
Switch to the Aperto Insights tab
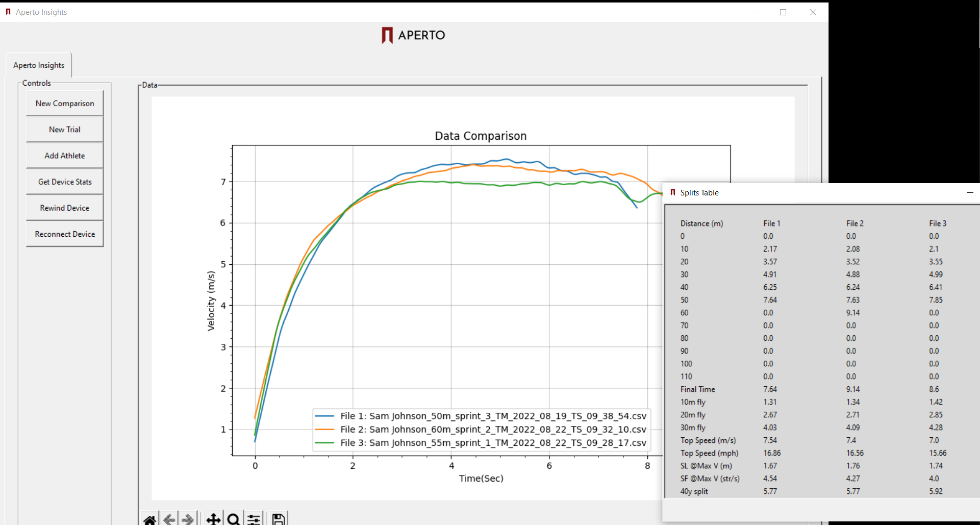39,65
